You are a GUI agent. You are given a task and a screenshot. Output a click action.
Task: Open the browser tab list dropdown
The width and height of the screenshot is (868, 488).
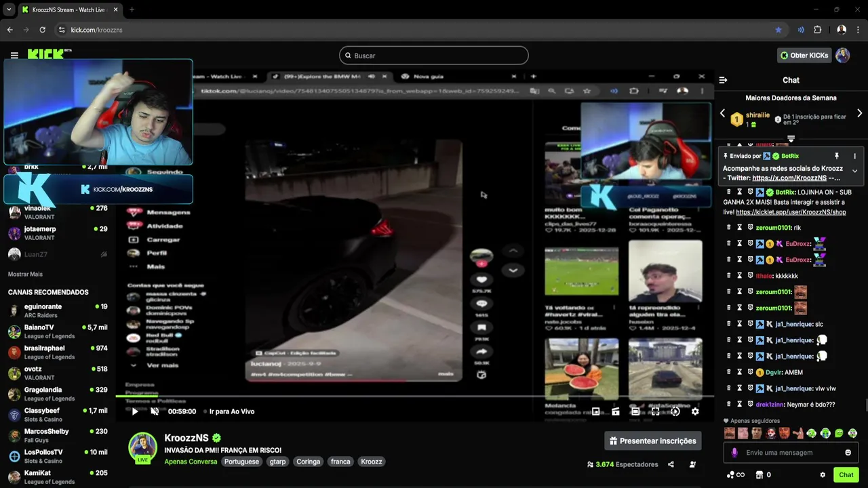(8, 9)
